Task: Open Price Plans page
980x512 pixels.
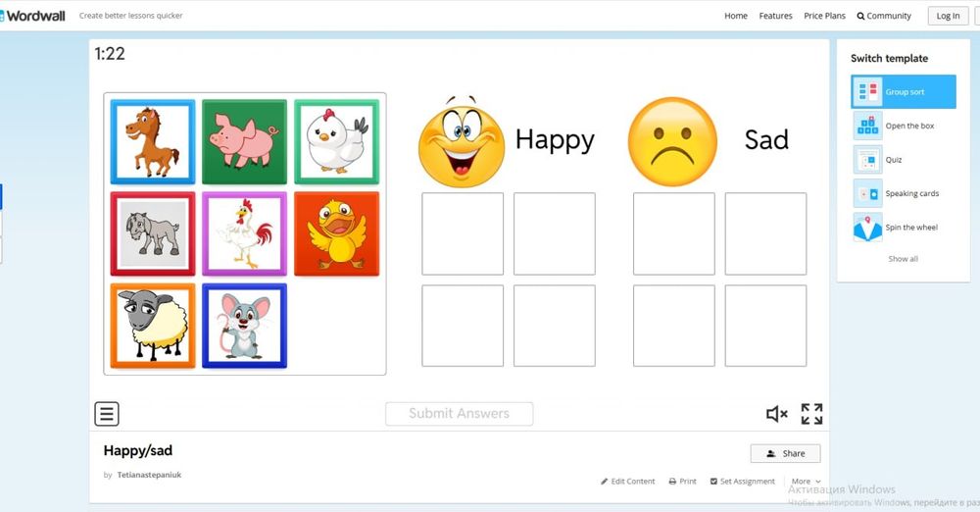Action: (824, 16)
